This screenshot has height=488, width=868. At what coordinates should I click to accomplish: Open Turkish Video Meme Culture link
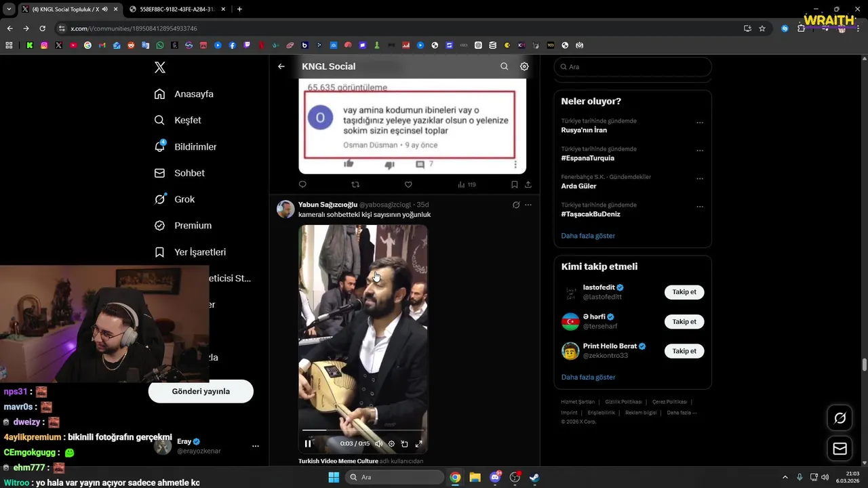click(x=338, y=461)
